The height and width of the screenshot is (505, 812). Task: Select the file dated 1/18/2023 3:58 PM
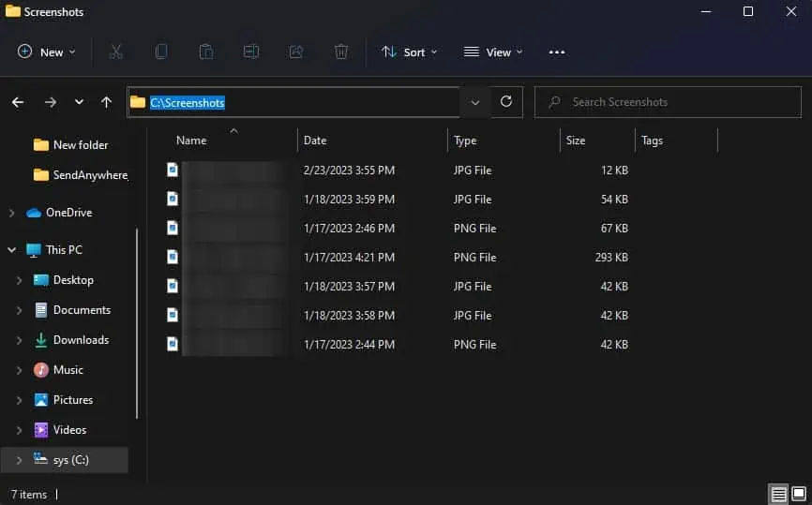pos(398,315)
